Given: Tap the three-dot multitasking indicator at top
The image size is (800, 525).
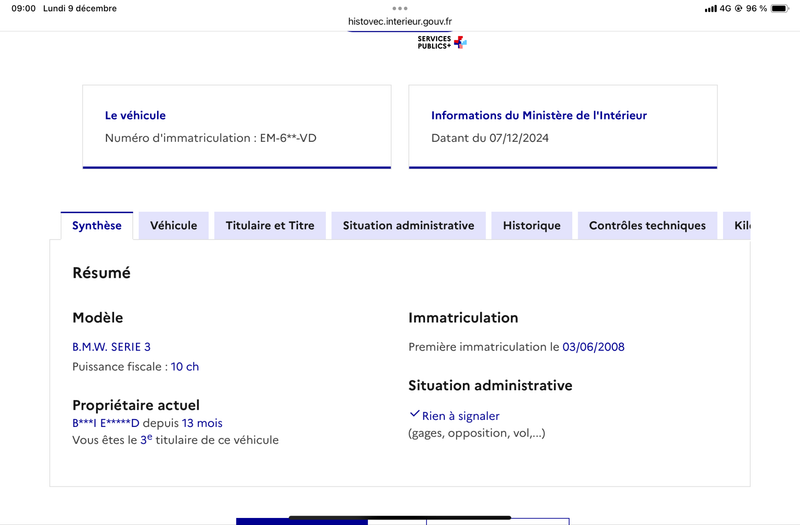Looking at the screenshot, I should tap(400, 8).
